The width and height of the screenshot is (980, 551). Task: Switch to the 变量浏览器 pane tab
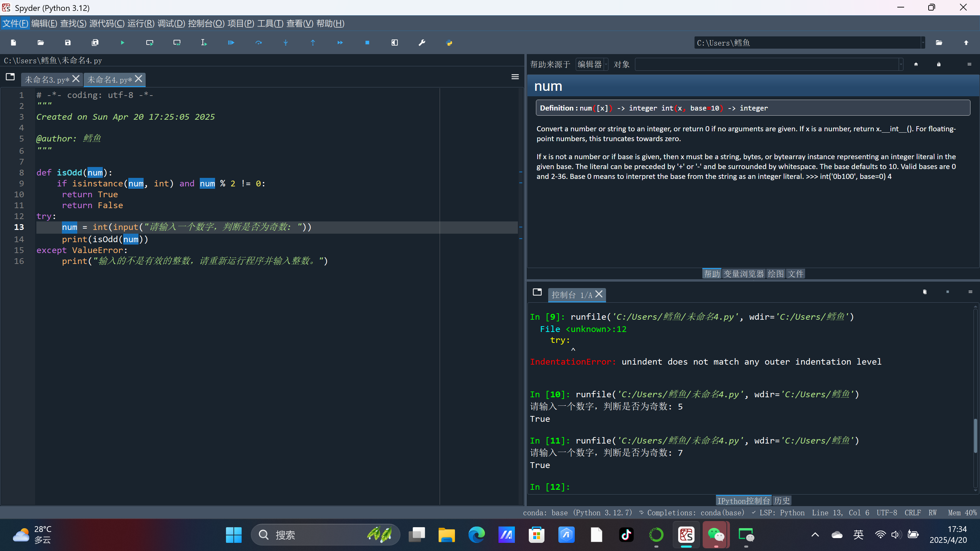point(744,274)
